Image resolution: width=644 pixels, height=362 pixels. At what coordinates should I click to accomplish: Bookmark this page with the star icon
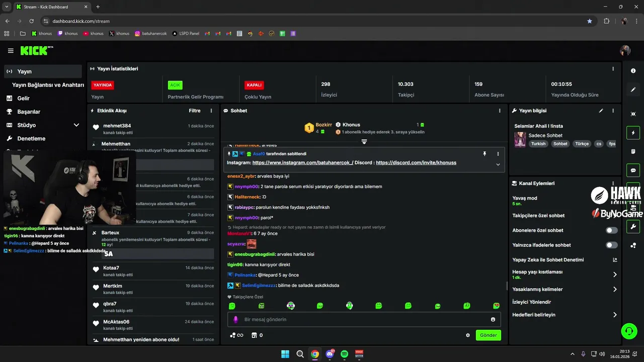pyautogui.click(x=590, y=21)
